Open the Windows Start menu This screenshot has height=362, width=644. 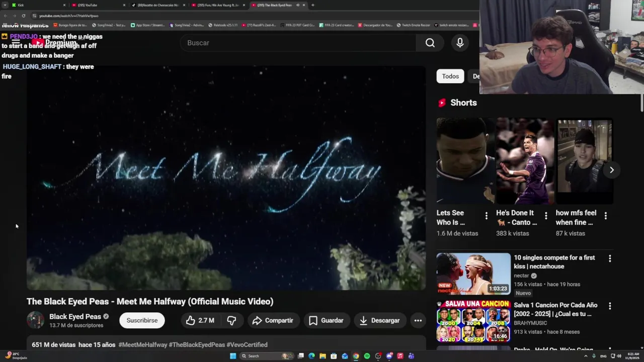[x=233, y=356]
